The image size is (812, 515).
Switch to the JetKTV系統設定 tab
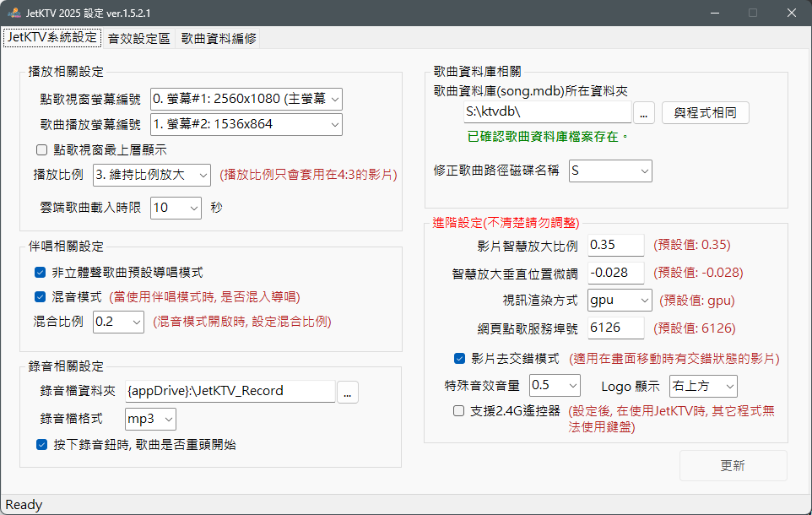(x=52, y=38)
